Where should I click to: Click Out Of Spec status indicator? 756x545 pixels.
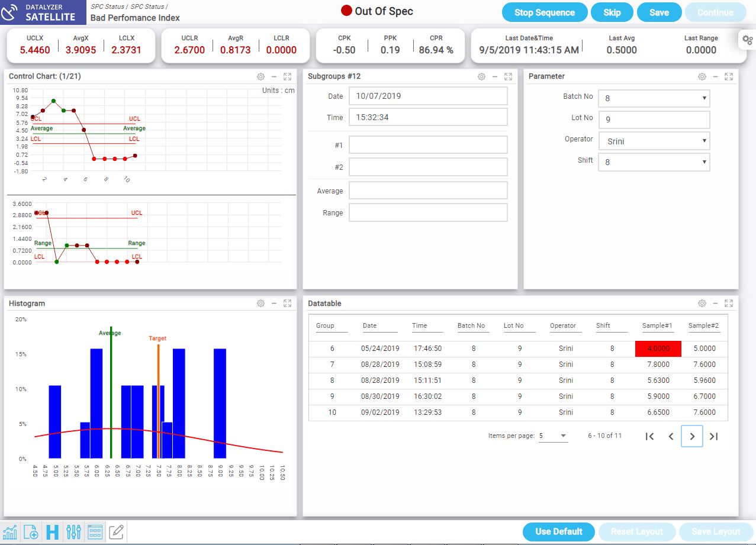(x=377, y=11)
